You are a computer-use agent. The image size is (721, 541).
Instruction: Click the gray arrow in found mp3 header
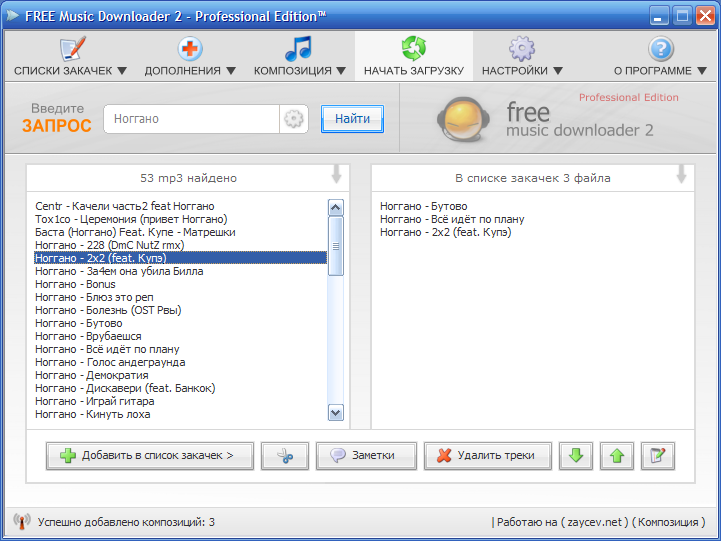337,174
